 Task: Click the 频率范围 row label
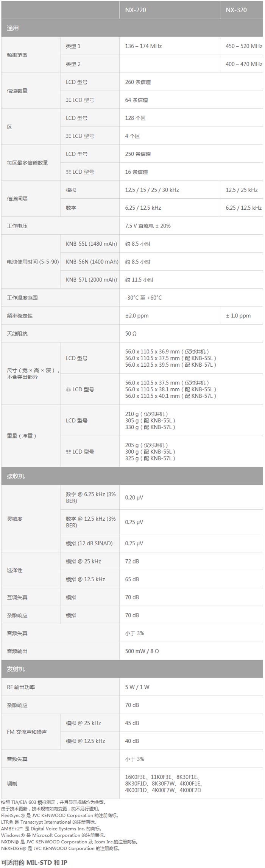[17, 55]
